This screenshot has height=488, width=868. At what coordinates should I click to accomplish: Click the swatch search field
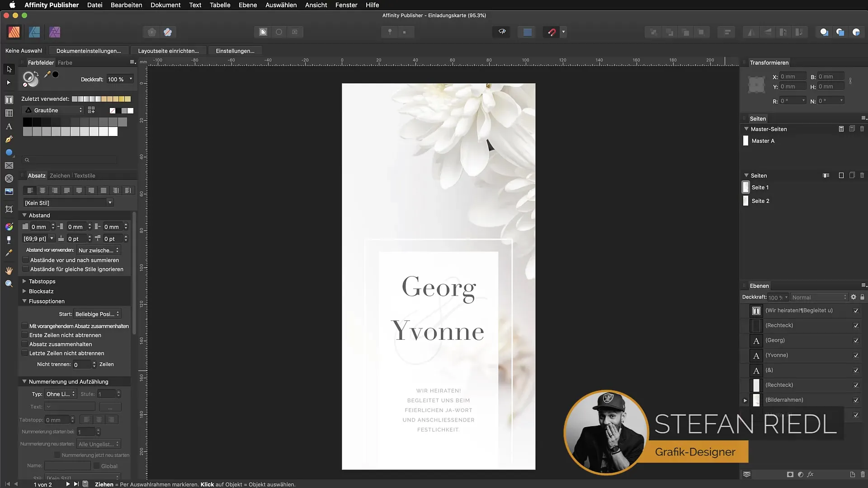(x=70, y=160)
